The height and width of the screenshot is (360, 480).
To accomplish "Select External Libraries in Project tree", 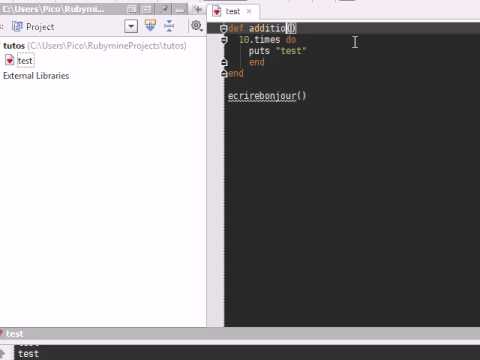I will click(36, 76).
